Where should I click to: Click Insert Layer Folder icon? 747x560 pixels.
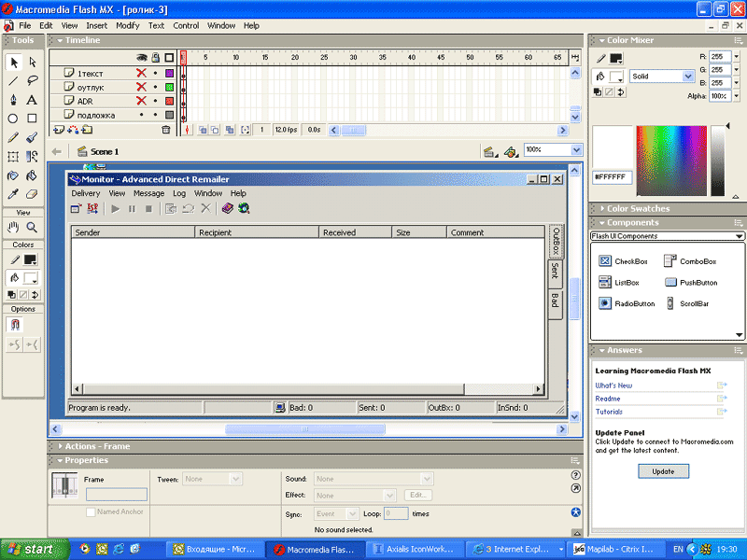pos(87,130)
